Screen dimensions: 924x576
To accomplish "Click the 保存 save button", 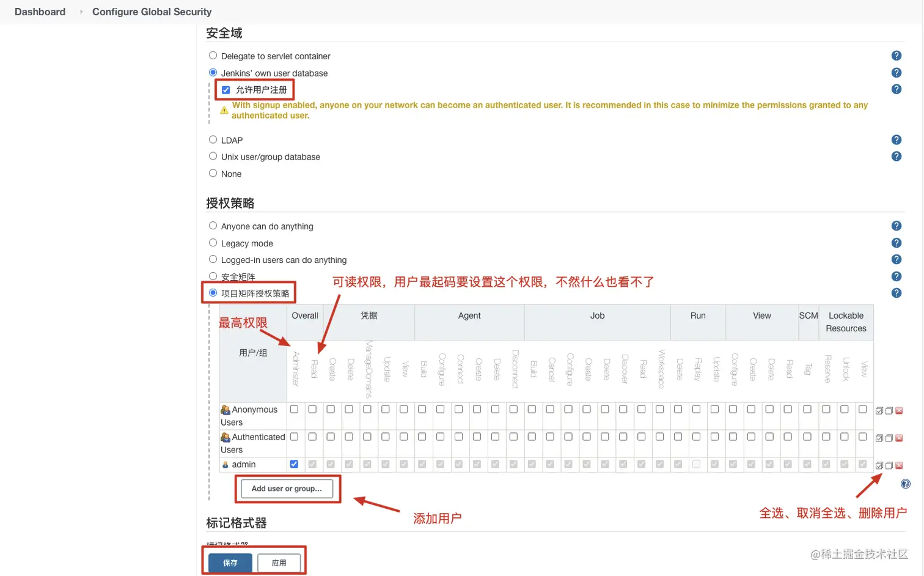I will pos(230,563).
